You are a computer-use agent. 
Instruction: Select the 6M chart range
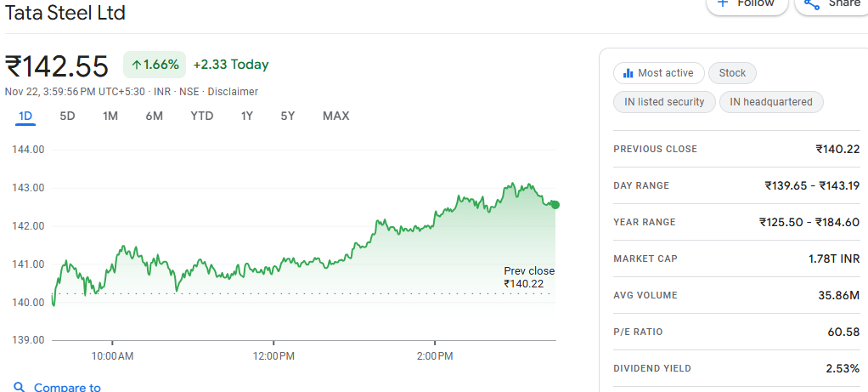click(154, 116)
